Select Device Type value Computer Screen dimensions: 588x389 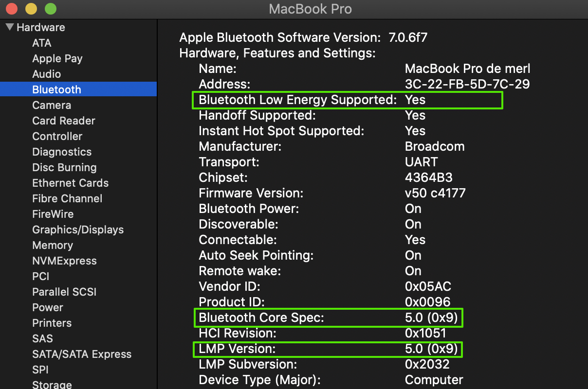tap(434, 380)
